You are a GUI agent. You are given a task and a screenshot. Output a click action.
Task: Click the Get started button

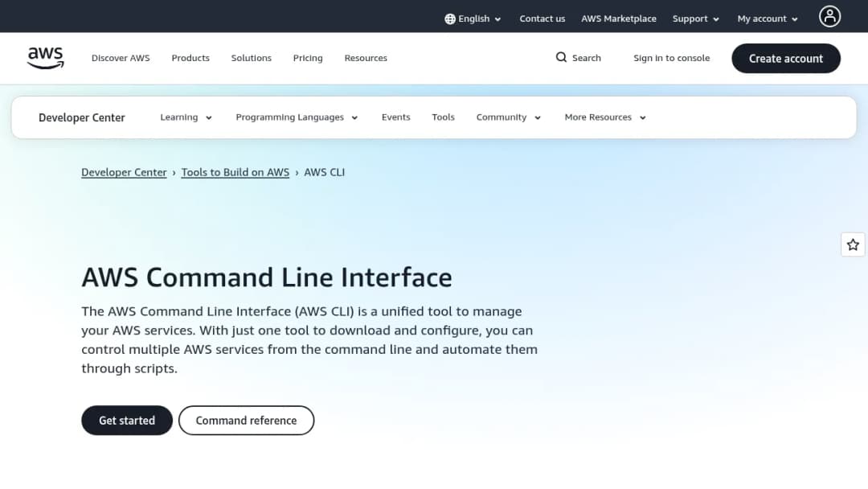127,421
